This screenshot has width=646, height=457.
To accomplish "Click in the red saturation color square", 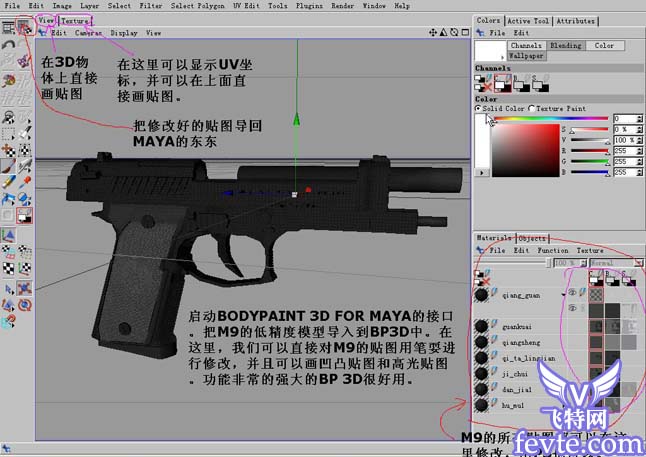I will [x=526, y=150].
